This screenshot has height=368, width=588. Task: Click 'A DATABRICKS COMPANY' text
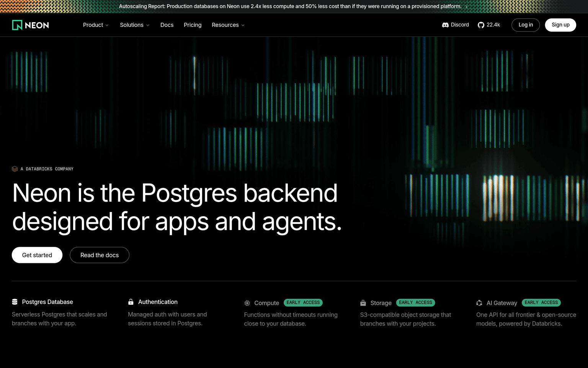click(47, 169)
